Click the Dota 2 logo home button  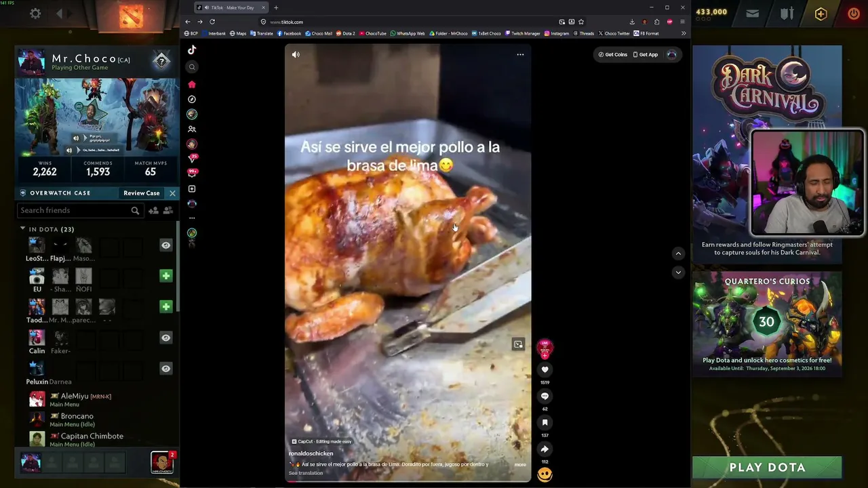(131, 17)
